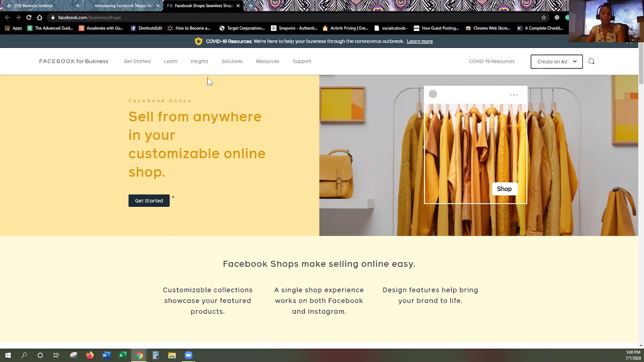This screenshot has width=644, height=362.
Task: Open the Accelerate with Google bookmark
Action: pyautogui.click(x=101, y=28)
